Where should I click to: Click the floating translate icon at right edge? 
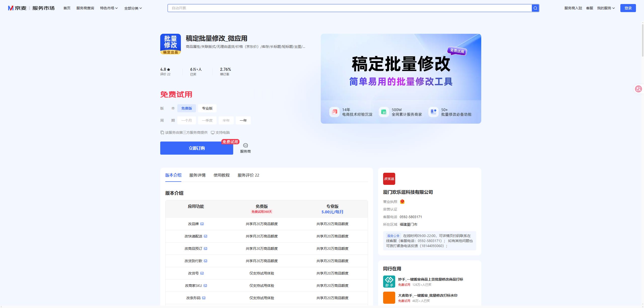638,89
